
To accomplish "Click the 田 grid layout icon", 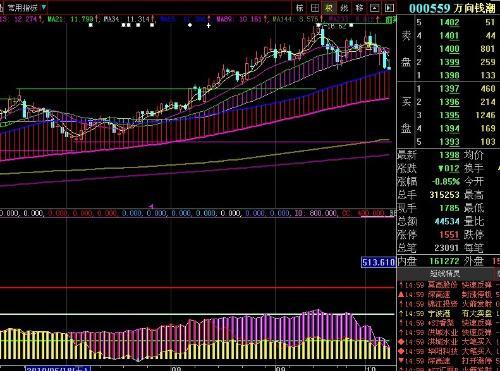I will click(x=315, y=8).
